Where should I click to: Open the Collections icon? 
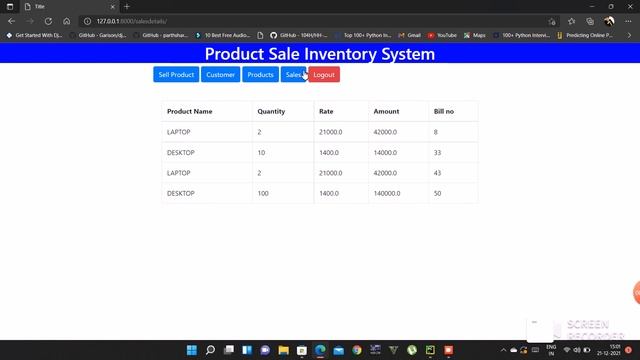coord(590,21)
